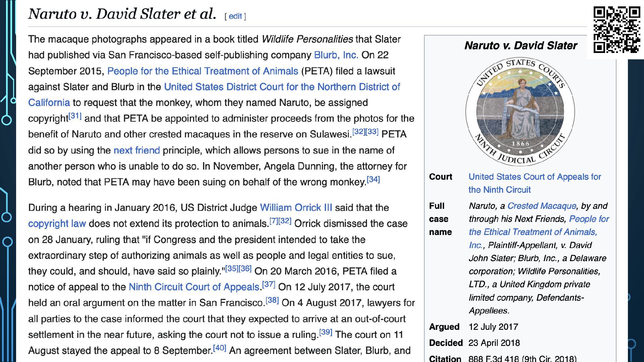Screen dimensions: 644x362
Task: Click citation reference [40]
Action: click(x=220, y=348)
